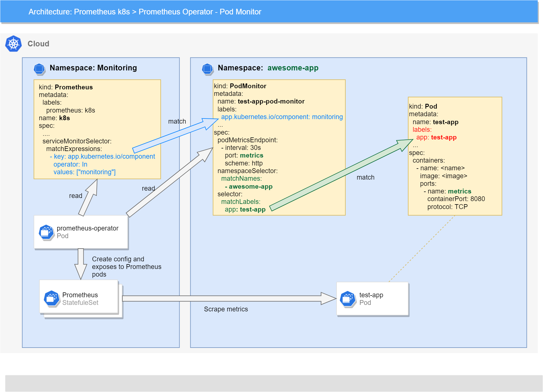Click the 'match' label near the blue arrow

(177, 121)
